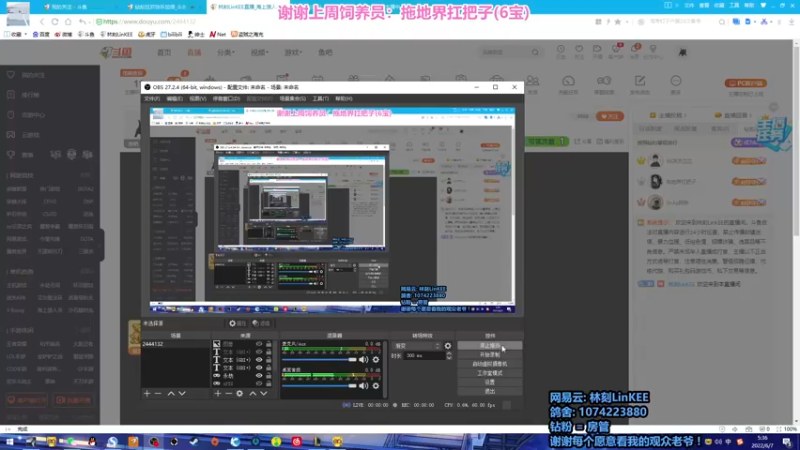Adjust microphone/Aux volume slider

[x=319, y=360]
